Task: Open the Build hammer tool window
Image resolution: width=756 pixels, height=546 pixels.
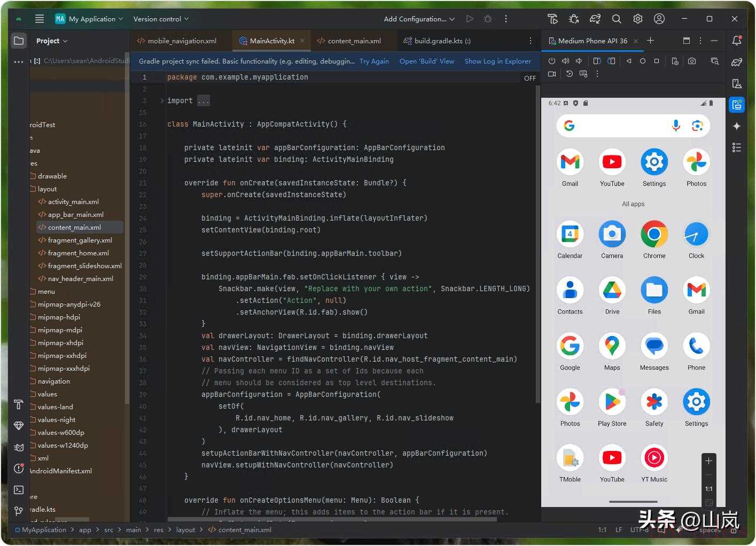Action: (19, 404)
